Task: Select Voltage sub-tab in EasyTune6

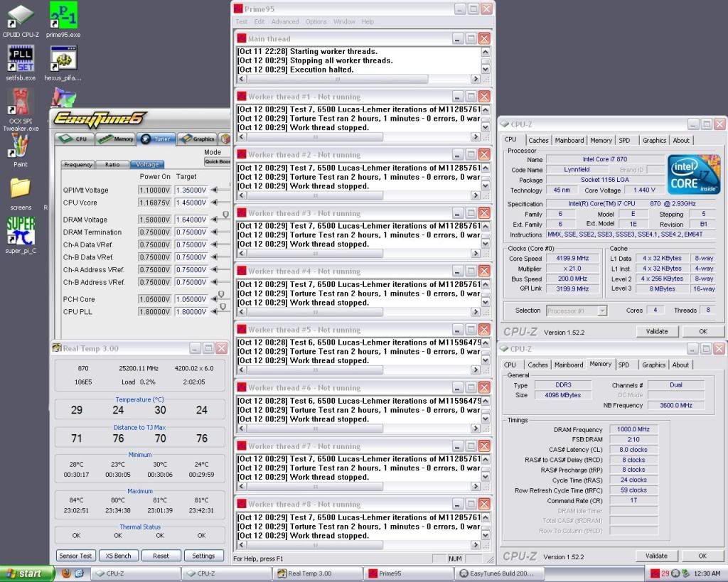Action: coord(147,165)
